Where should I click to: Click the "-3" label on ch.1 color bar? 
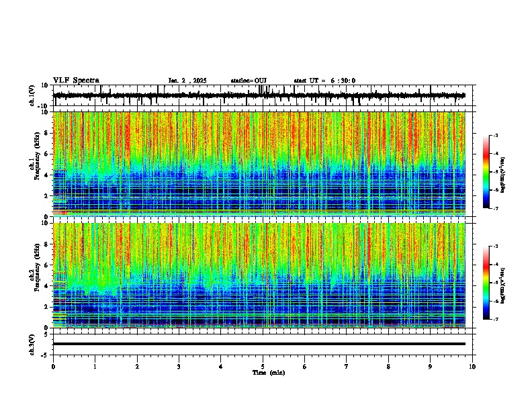496,135
